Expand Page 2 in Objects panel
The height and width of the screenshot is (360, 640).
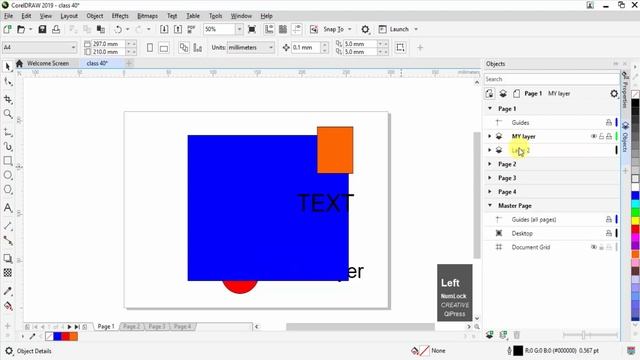(x=490, y=164)
